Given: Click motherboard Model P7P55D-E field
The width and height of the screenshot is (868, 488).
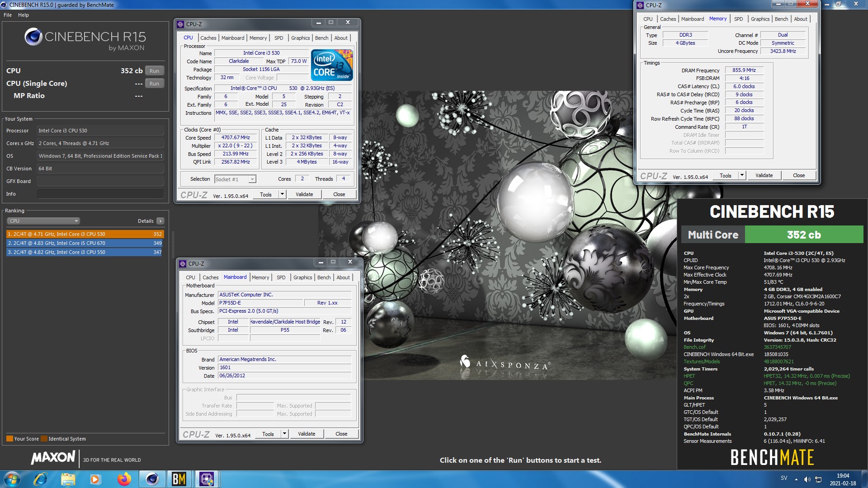Looking at the screenshot, I should point(260,303).
